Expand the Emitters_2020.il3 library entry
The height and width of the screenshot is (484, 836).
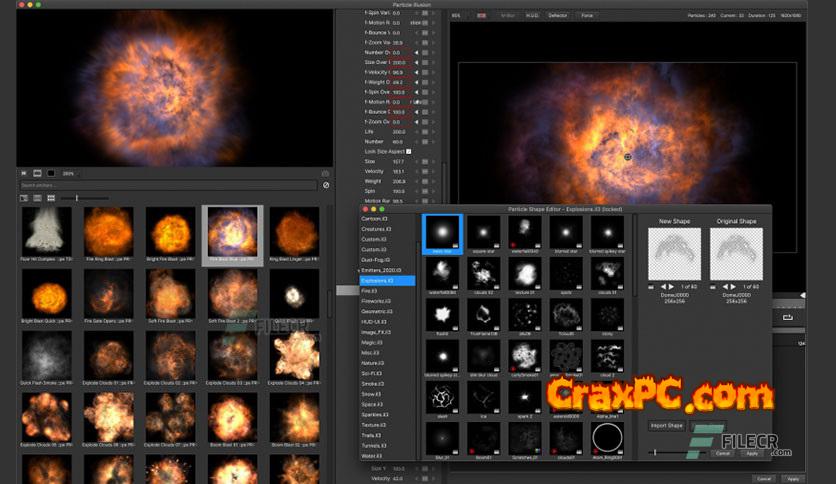358,270
